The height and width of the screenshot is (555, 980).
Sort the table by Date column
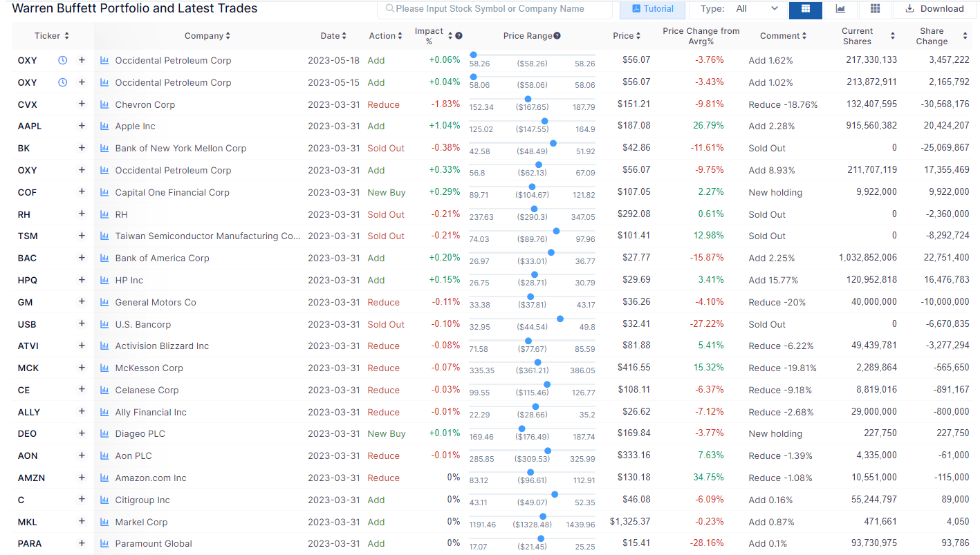333,36
